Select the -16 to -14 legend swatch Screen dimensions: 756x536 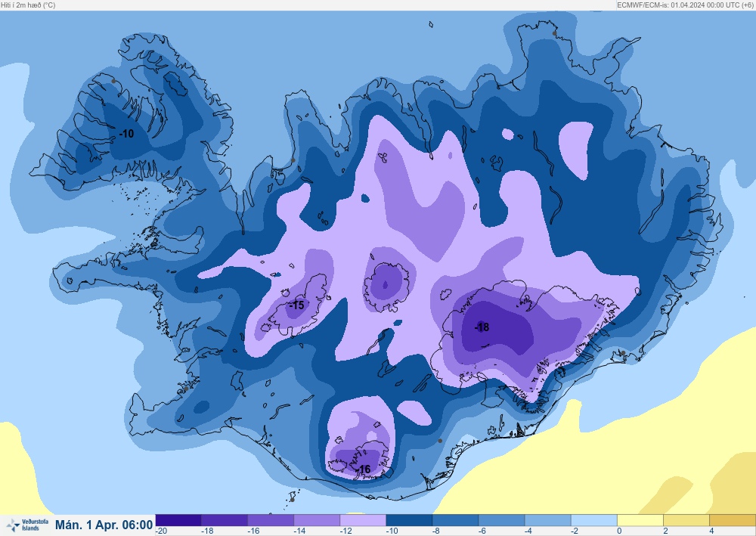[271, 520]
